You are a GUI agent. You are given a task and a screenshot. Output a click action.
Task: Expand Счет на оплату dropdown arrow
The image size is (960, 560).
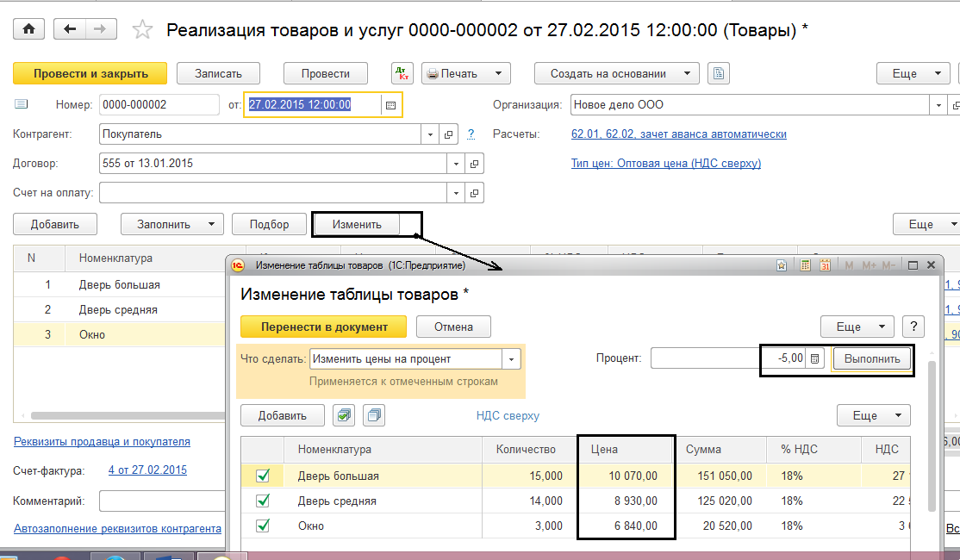[x=456, y=193]
